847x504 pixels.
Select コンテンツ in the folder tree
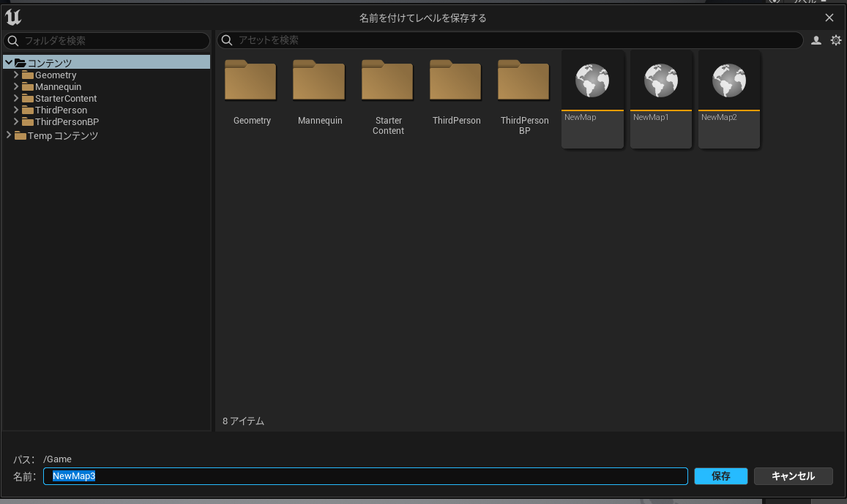(x=106, y=63)
